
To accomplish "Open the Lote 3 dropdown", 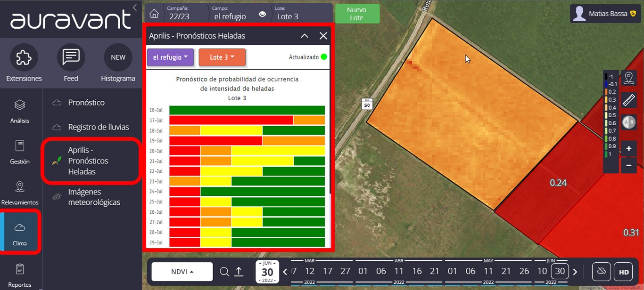I will click(x=222, y=57).
